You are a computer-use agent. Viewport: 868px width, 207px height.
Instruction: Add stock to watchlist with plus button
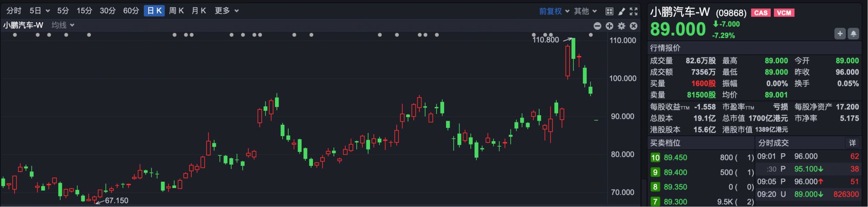click(840, 33)
